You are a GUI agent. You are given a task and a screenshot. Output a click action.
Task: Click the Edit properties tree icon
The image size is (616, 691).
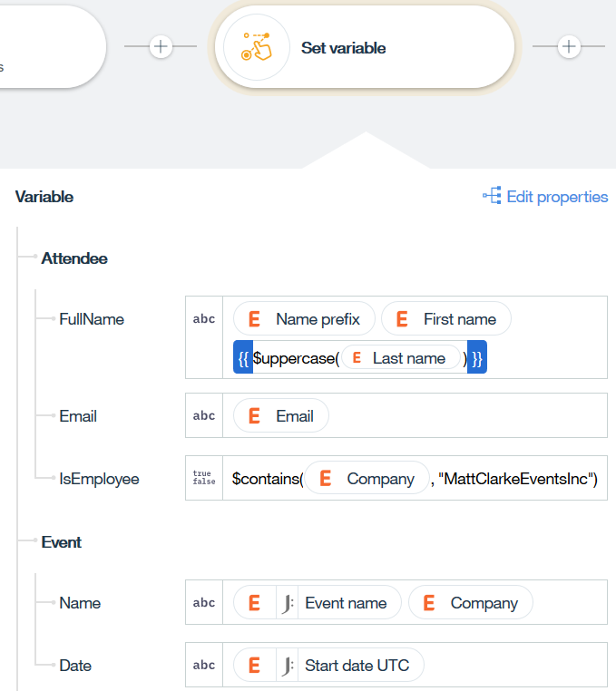coord(492,197)
